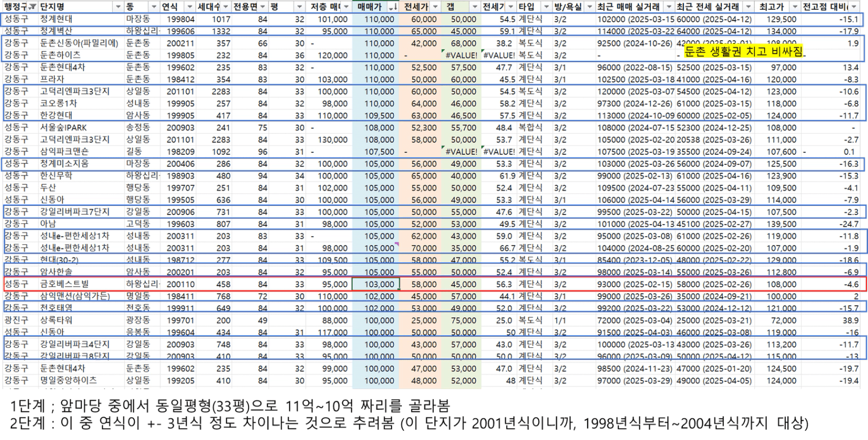
Task: Click the descending sort arrow button on 매매가
Action: coord(393,7)
